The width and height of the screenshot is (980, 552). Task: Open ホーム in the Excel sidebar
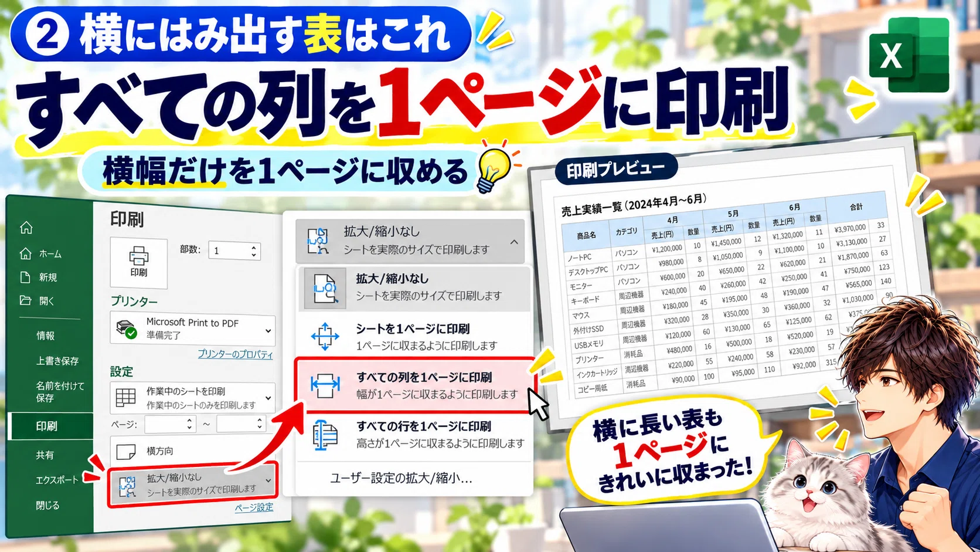coord(40,254)
